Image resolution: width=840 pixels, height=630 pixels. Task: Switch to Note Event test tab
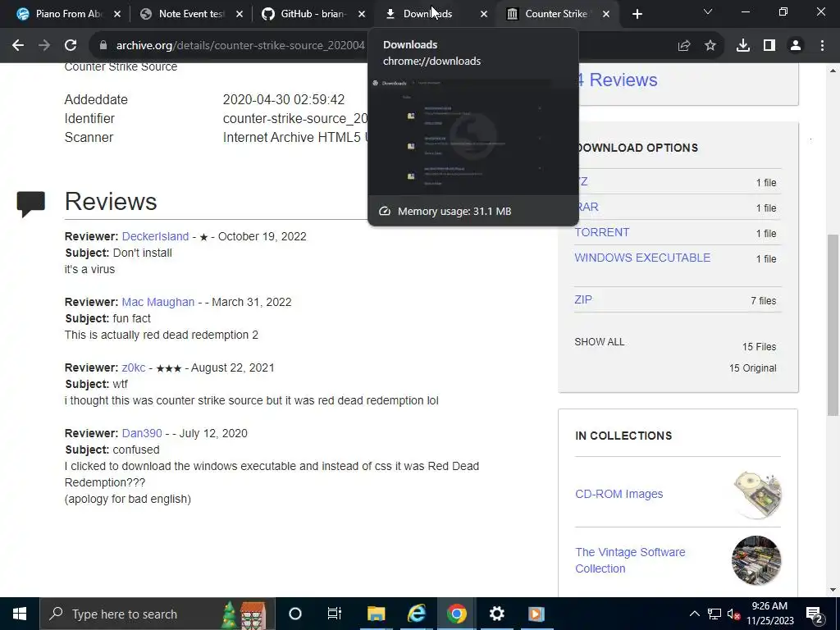click(x=190, y=14)
